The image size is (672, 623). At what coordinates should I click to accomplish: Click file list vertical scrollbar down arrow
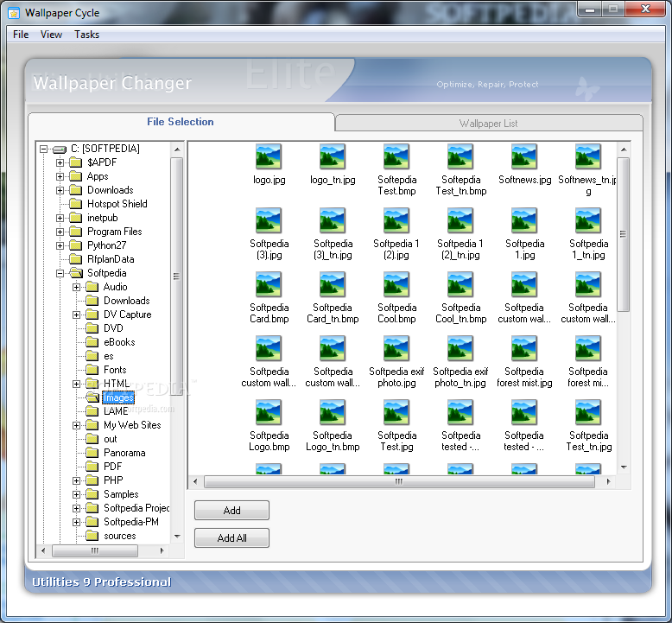pyautogui.click(x=624, y=467)
